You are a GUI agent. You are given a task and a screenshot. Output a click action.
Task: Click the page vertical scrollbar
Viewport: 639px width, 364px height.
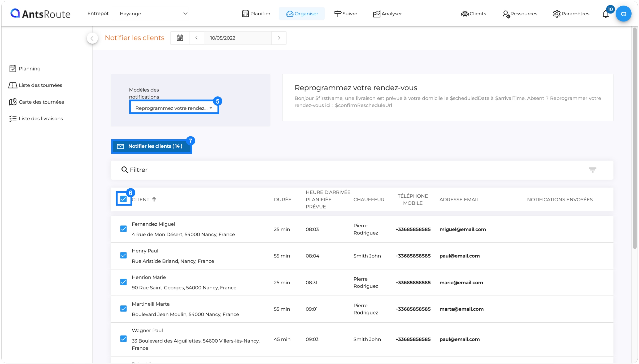pyautogui.click(x=634, y=138)
